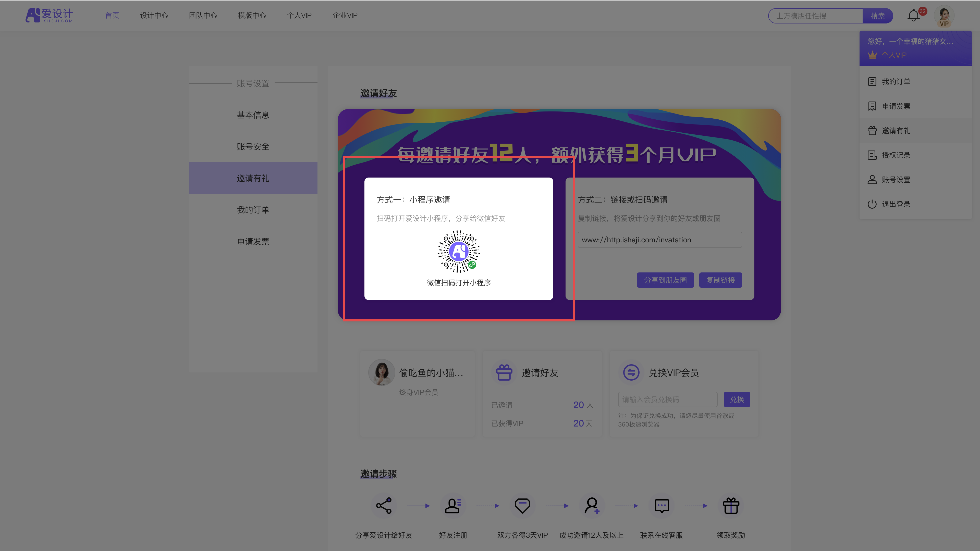The image size is (980, 551).
Task: Select 申请发票 in account sidebar
Action: pos(253,241)
